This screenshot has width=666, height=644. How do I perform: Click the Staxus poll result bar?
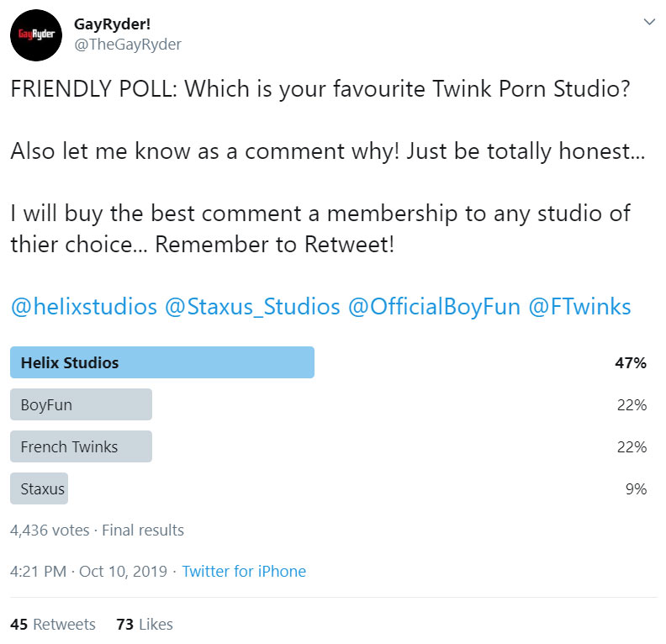(40, 488)
